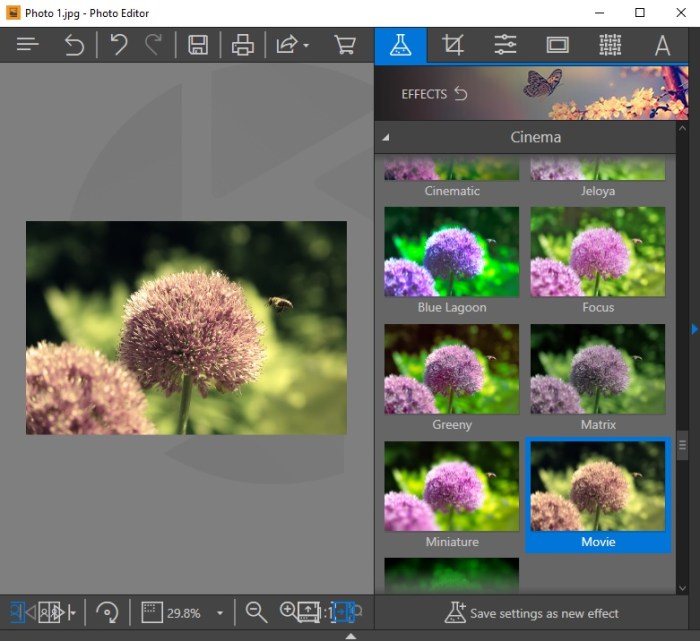Save the photo with floppy disk icon
Viewport: 700px width, 641px height.
198,45
